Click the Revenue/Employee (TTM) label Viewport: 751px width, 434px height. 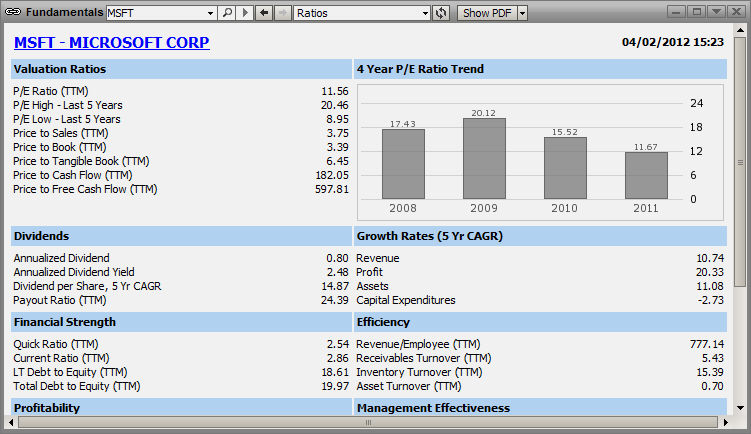coord(418,344)
